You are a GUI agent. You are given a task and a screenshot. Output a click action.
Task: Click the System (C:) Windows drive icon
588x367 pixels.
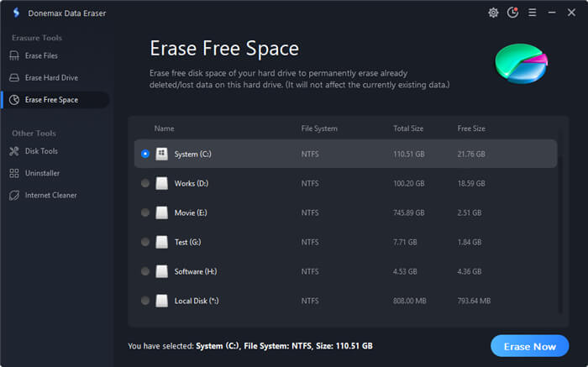click(x=162, y=154)
